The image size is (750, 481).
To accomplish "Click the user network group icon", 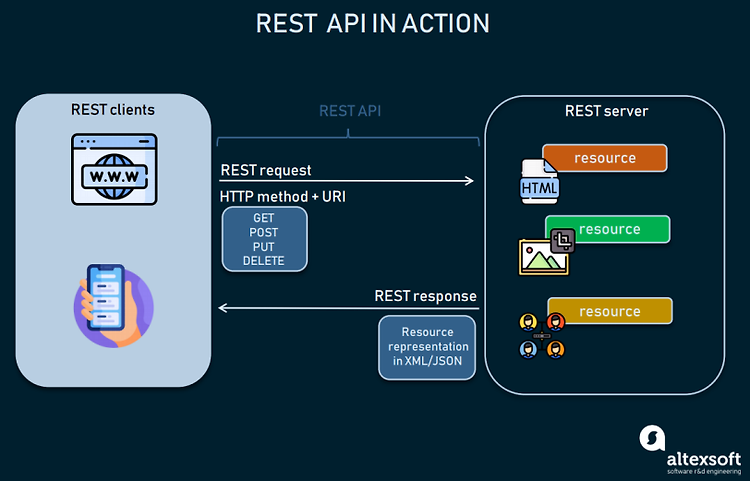I will (542, 336).
